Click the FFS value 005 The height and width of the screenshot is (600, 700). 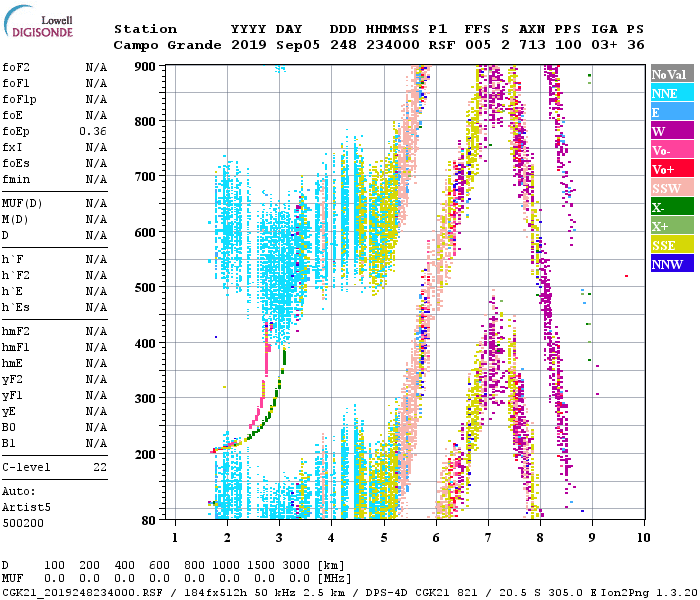click(478, 45)
